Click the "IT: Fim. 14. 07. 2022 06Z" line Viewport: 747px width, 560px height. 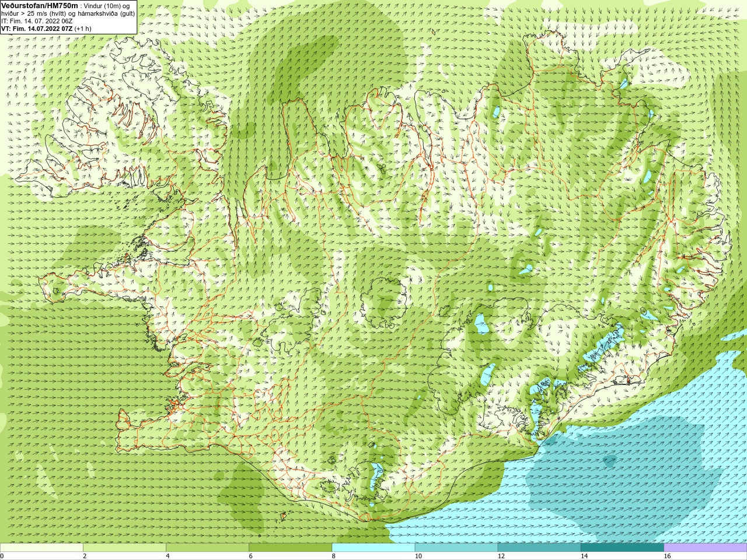pyautogui.click(x=37, y=21)
